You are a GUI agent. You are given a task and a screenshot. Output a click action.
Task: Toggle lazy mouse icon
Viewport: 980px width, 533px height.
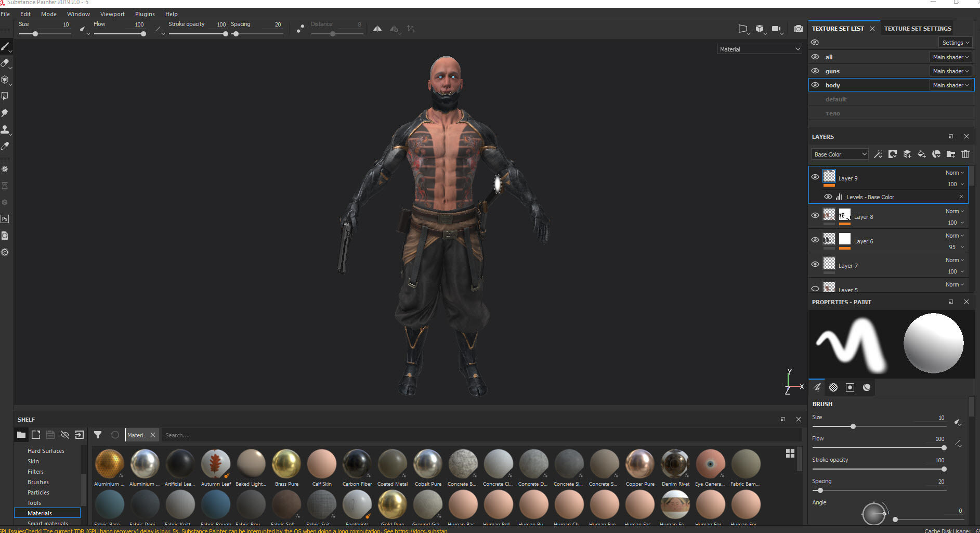click(300, 29)
